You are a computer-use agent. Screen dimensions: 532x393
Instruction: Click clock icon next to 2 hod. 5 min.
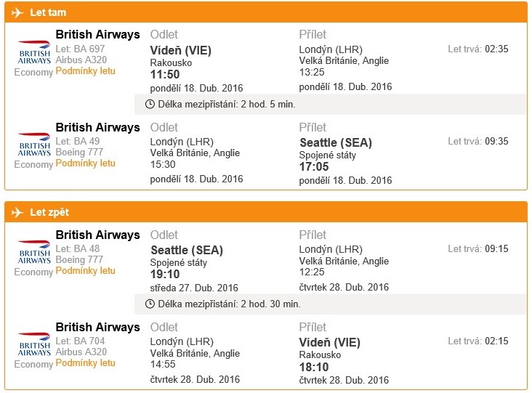tap(150, 105)
